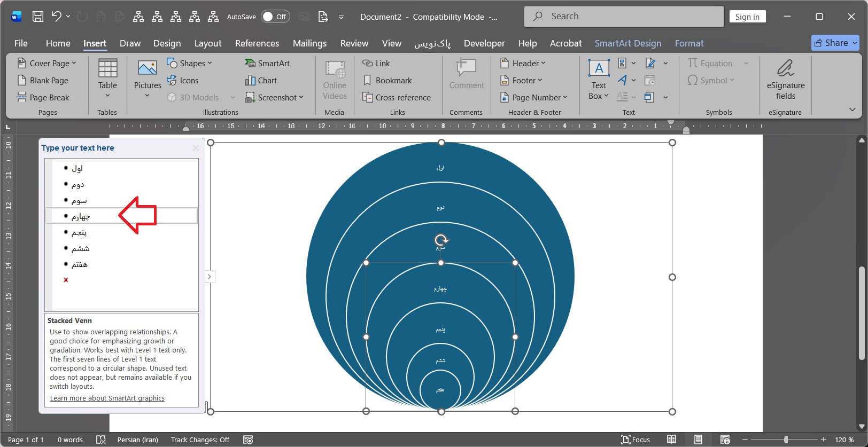Click the Save icon in title bar
The width and height of the screenshot is (868, 447).
click(38, 17)
